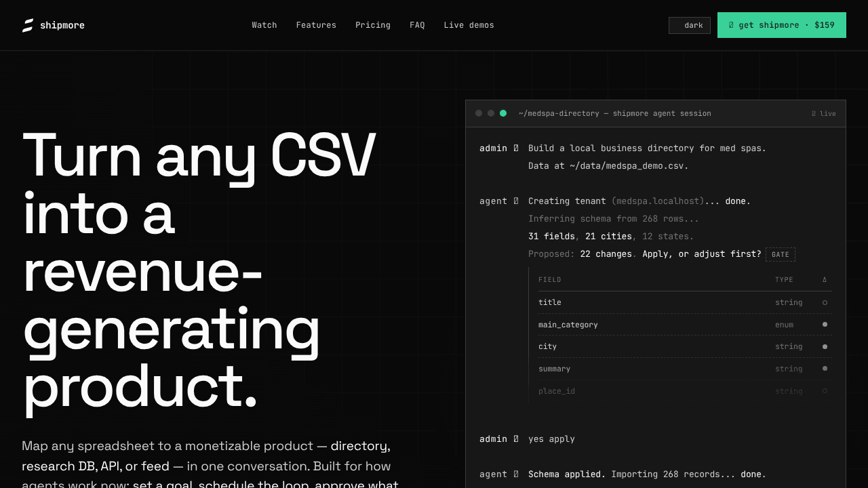Click the get shipmore $159 button
Screen dimensions: 868x488
(x=782, y=25)
